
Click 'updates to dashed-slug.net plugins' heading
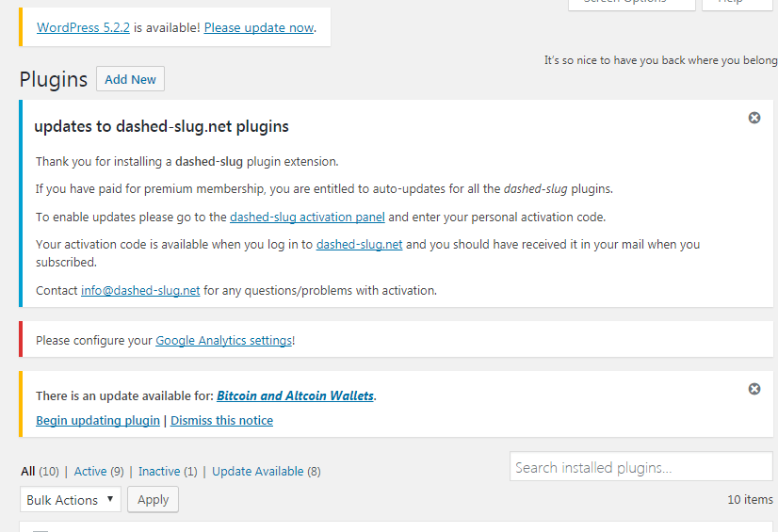pos(161,126)
